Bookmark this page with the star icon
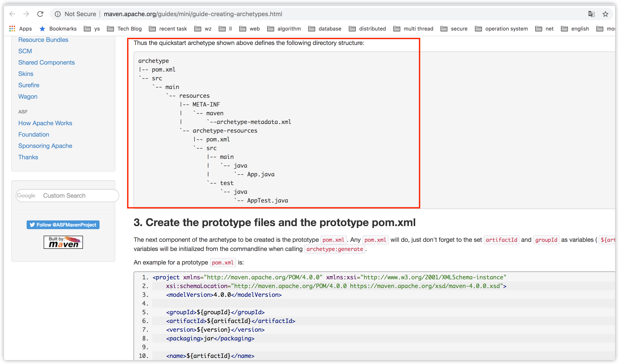This screenshot has width=619, height=364. click(x=605, y=14)
